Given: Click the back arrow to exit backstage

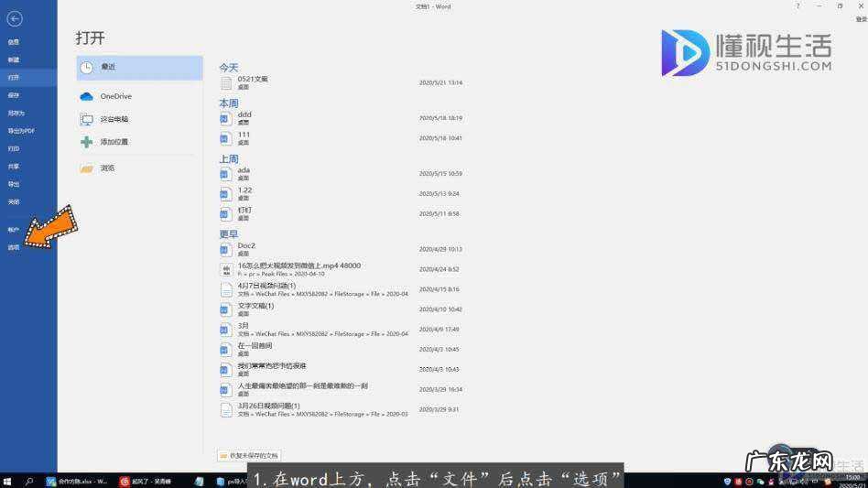Looking at the screenshot, I should tap(15, 19).
